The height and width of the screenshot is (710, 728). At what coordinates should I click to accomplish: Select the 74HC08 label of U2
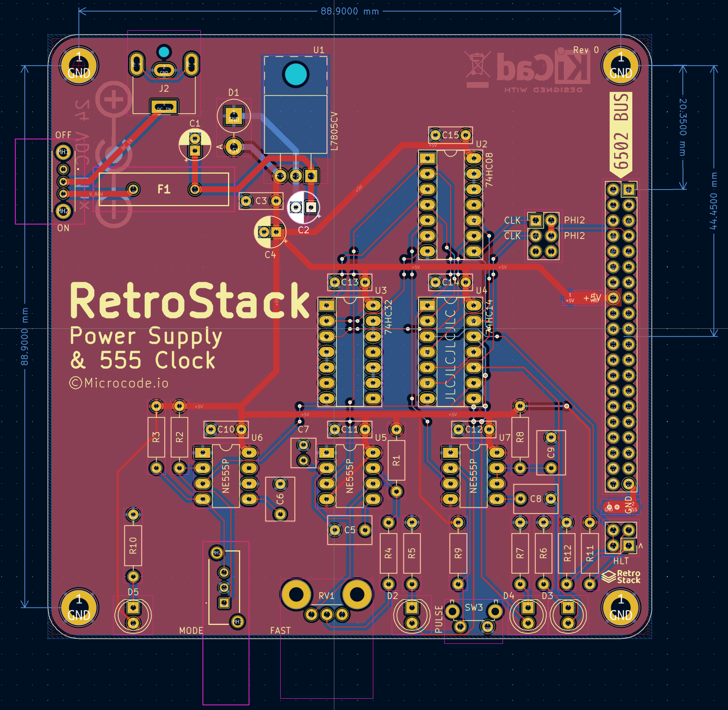(x=489, y=169)
